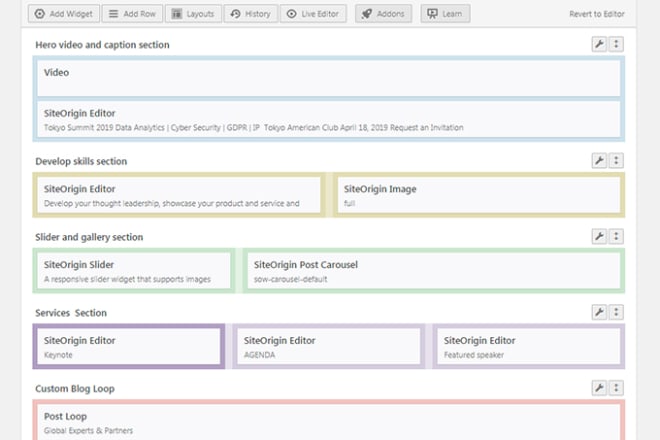The width and height of the screenshot is (660, 440).
Task: Open more options for Hero video row
Action: (x=616, y=44)
